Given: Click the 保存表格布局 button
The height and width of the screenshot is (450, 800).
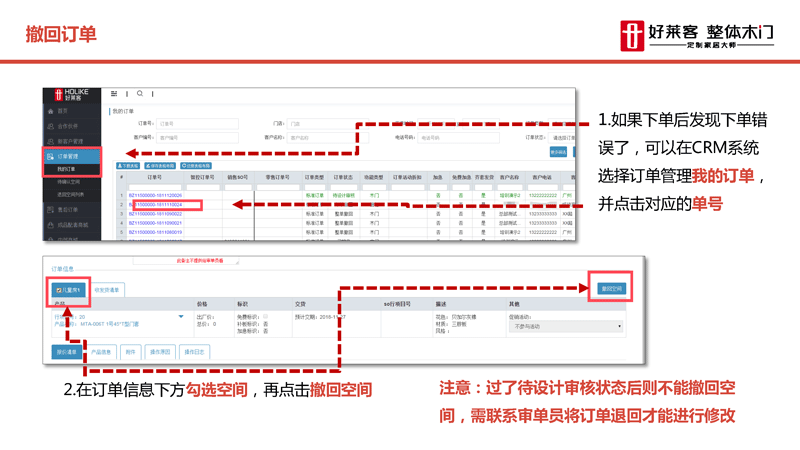Looking at the screenshot, I should coord(160,166).
